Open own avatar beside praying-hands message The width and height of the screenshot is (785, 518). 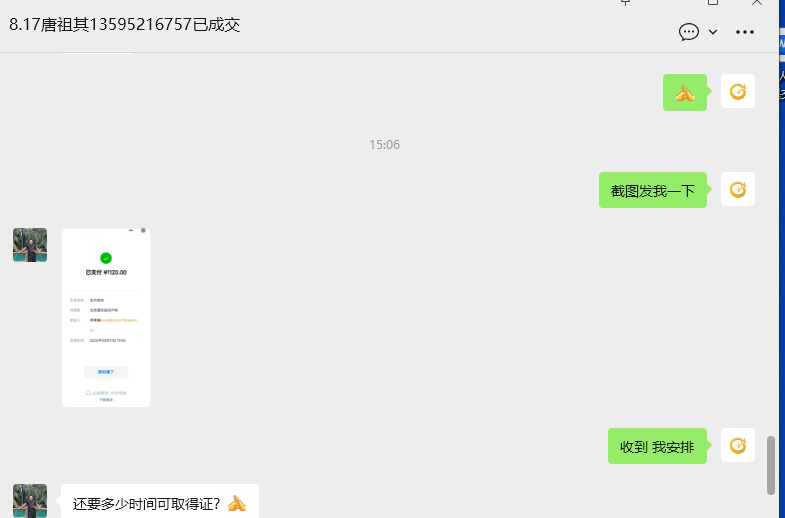(738, 91)
